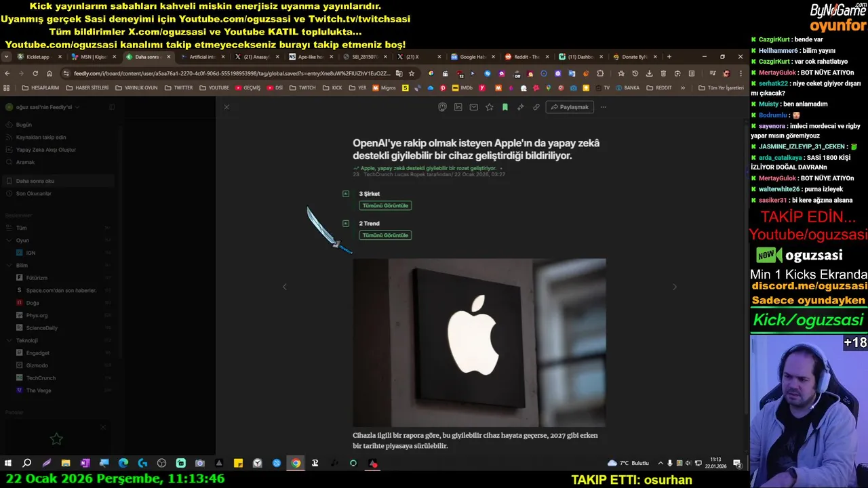Toggle the green read-later bookmark
This screenshot has width=868, height=488.
[505, 107]
